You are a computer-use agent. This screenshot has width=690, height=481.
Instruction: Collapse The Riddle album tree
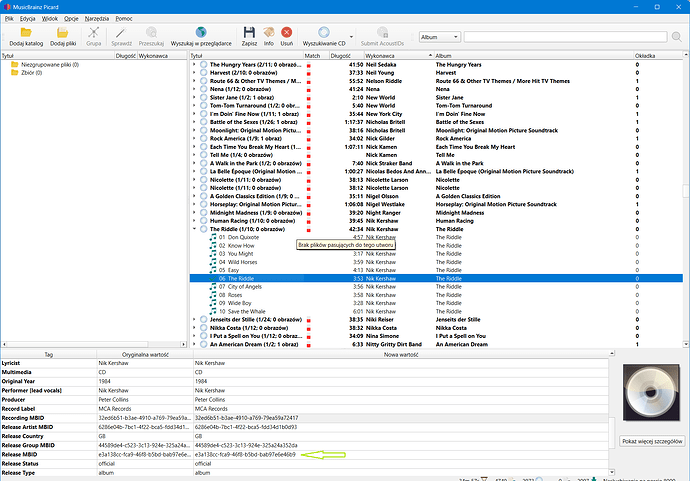click(194, 229)
